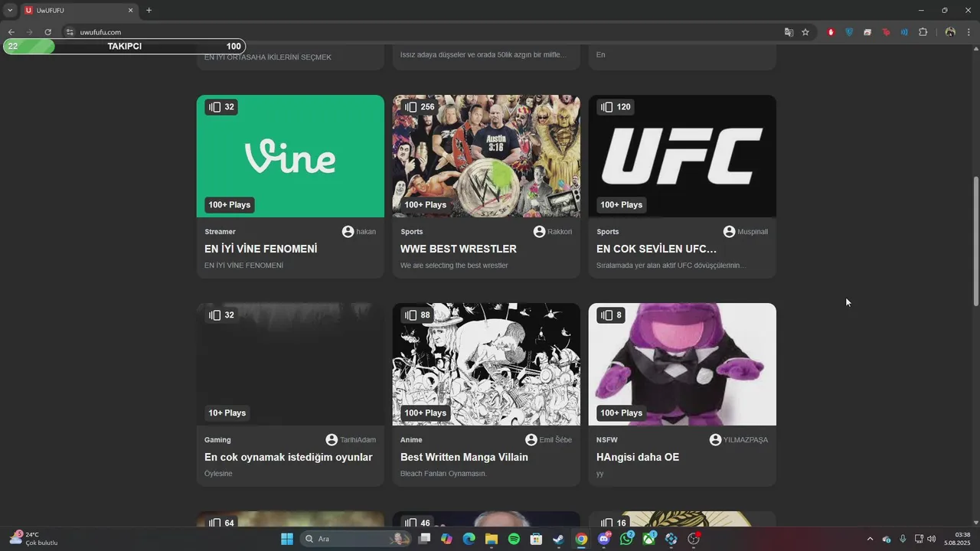Click Sports category on WWE card
The height and width of the screenshot is (551, 980).
tap(412, 232)
